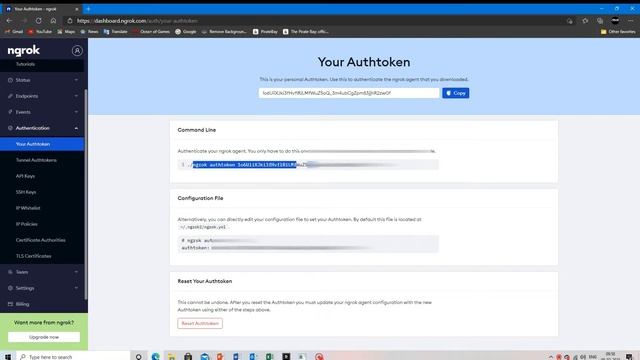Open the browser settings ellipsis menu
The width and height of the screenshot is (640, 360).
click(631, 21)
